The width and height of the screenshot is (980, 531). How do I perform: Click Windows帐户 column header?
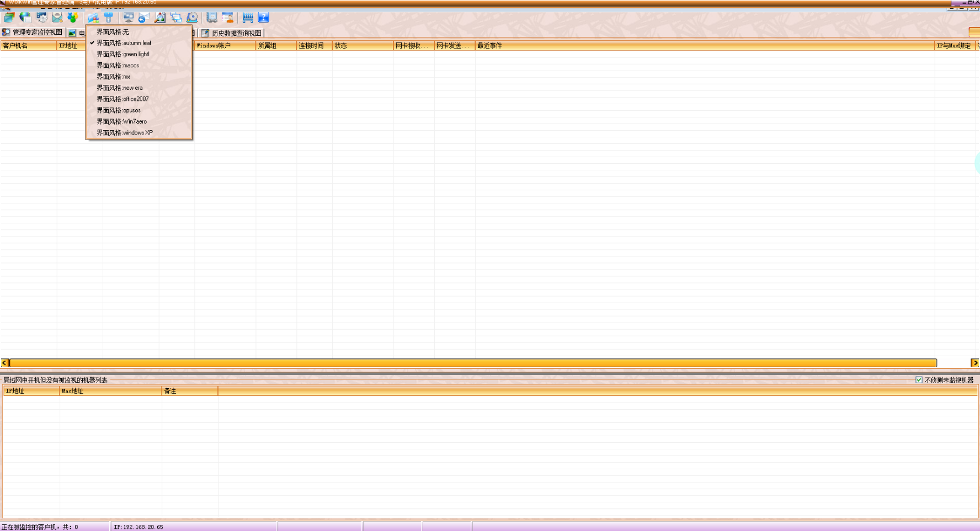click(x=225, y=46)
